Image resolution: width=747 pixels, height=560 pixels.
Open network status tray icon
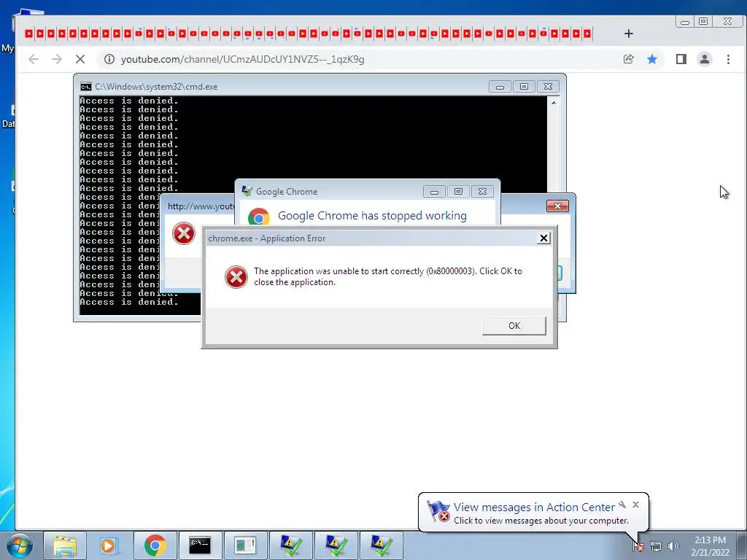[656, 546]
